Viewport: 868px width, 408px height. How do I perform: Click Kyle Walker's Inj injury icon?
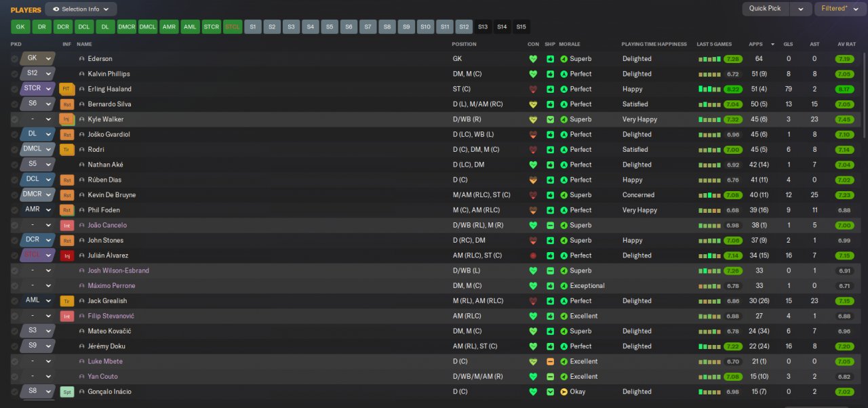(x=66, y=119)
